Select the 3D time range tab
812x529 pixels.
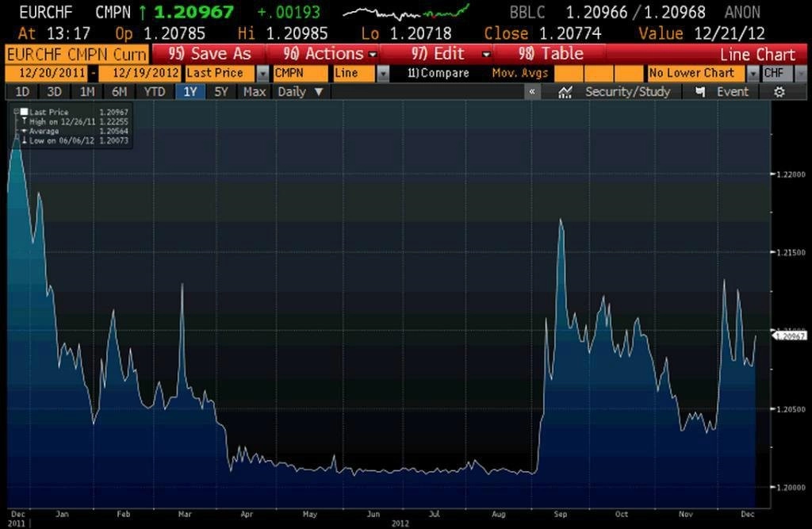55,92
